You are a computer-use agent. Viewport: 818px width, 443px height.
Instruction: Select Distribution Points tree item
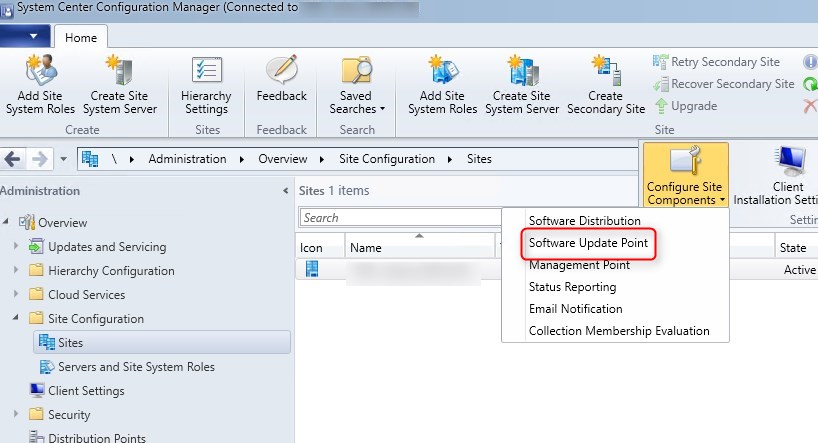pyautogui.click(x=97, y=437)
